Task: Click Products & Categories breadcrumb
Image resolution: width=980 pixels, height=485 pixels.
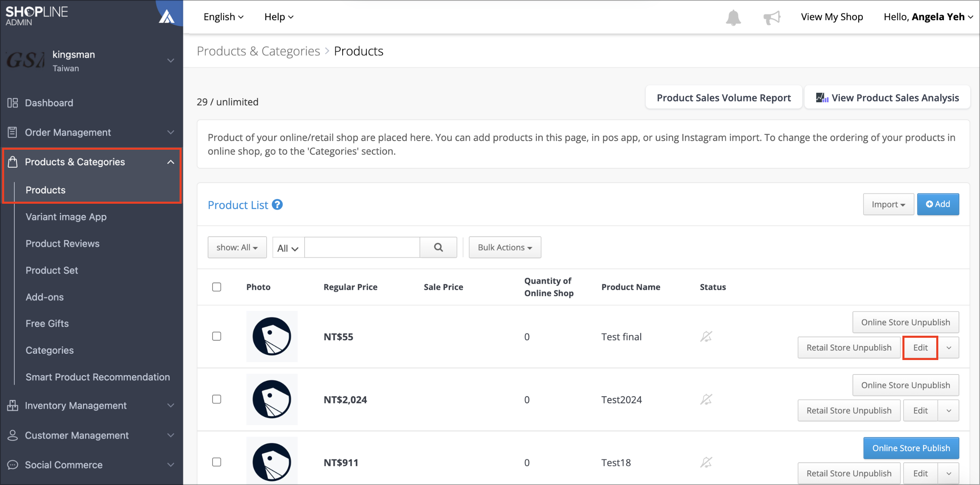Action: pos(258,51)
